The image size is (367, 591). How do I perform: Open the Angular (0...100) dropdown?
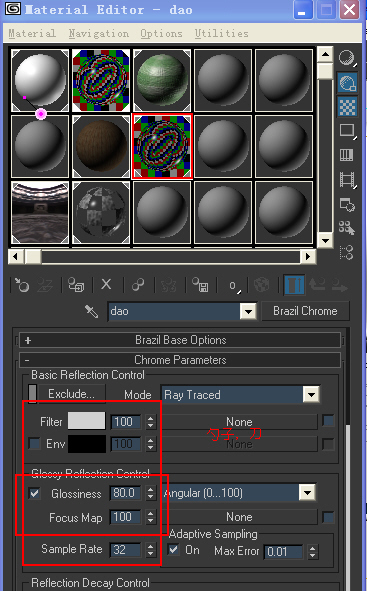coord(307,493)
